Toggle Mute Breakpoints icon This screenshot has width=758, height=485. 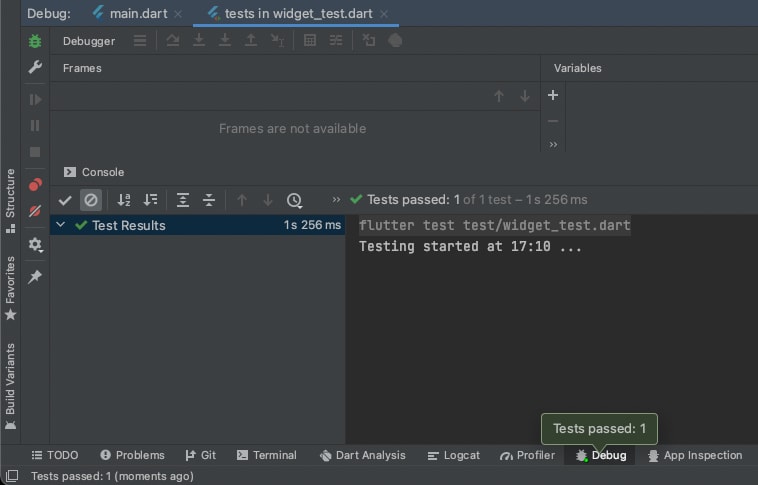35,211
